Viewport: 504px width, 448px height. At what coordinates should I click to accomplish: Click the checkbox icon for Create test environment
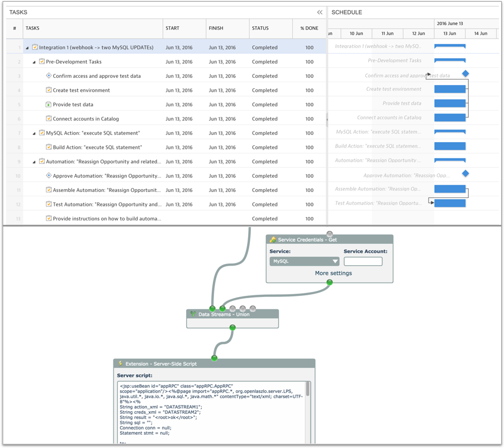click(x=49, y=90)
